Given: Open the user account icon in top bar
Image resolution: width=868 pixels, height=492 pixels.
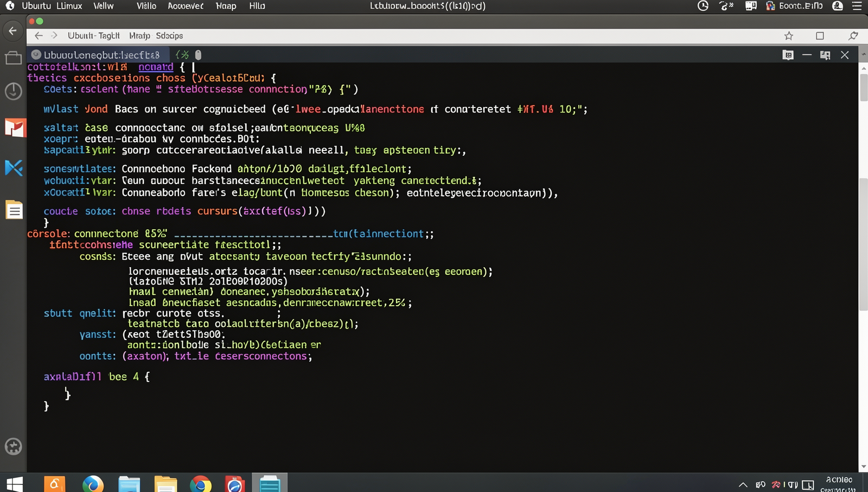Looking at the screenshot, I should coord(838,6).
